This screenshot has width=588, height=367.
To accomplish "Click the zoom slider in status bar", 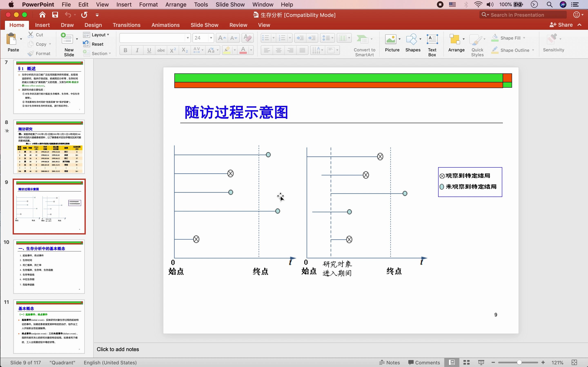I will (x=519, y=362).
